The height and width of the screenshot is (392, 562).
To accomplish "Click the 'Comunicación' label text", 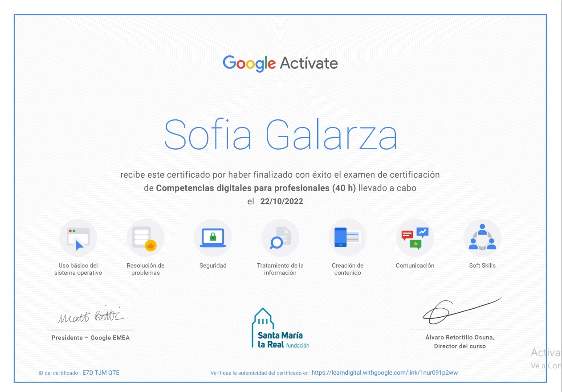I will click(x=415, y=265).
